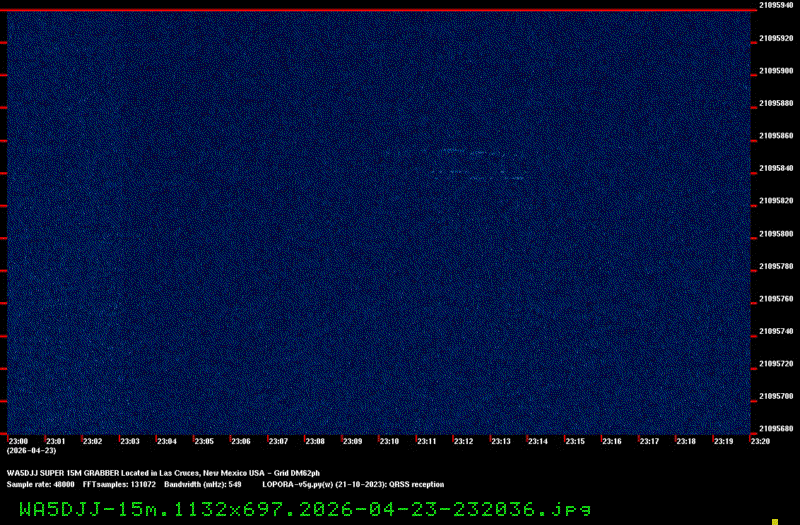Select the 23:15 time axis label
This screenshot has width=800, height=525.
coord(575,441)
